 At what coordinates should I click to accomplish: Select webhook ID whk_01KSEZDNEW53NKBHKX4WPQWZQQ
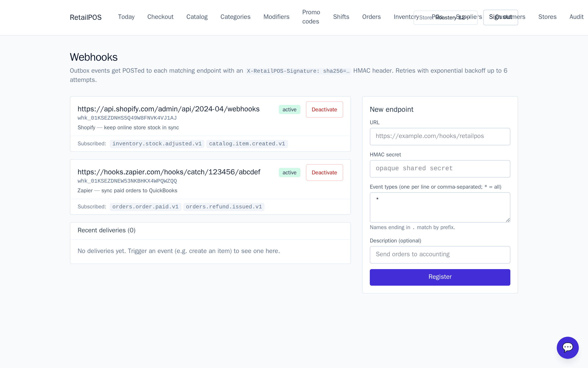127,181
